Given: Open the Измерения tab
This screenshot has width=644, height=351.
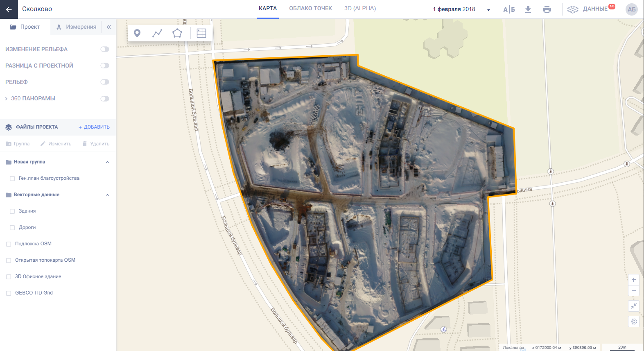Looking at the screenshot, I should point(77,27).
